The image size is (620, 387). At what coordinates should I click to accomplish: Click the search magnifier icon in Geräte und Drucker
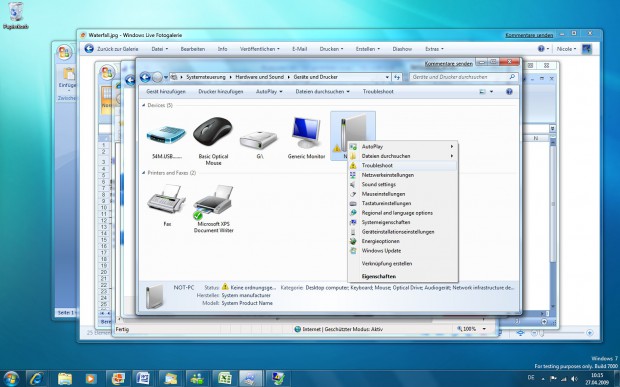pos(512,77)
